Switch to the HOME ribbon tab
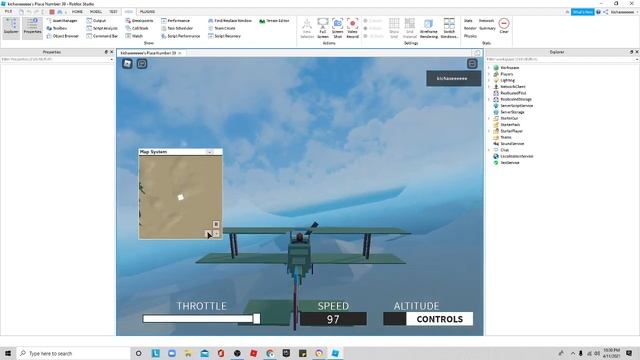The image size is (640, 360). click(x=77, y=12)
